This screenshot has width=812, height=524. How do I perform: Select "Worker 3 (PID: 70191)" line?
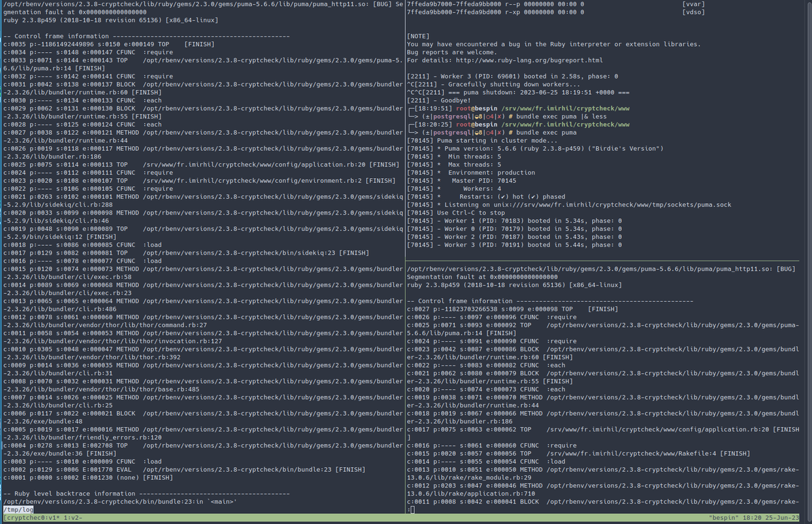pos(514,245)
